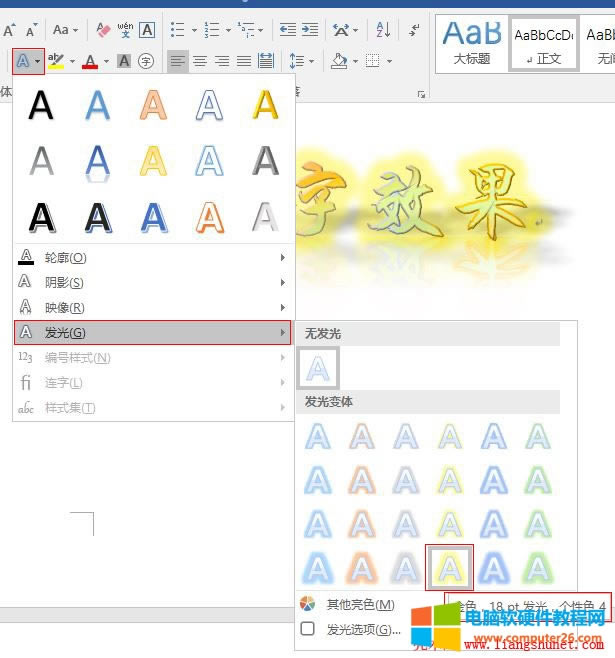This screenshot has width=615, height=658.
Task: Open the Change Case Aa dropdown
Action: (65, 30)
